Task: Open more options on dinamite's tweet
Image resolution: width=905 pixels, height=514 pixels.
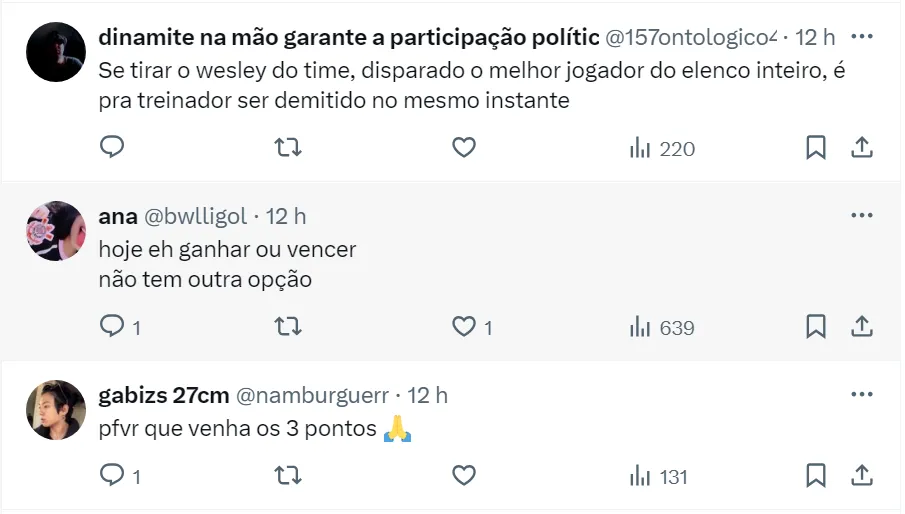Action: point(861,37)
